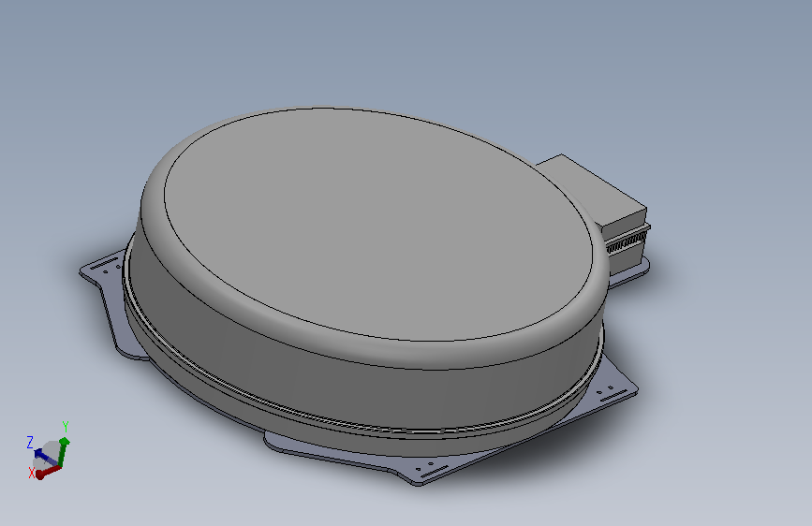This screenshot has height=526, width=812.
Task: Click the red X axis of the orientation triad
Action: [48, 472]
